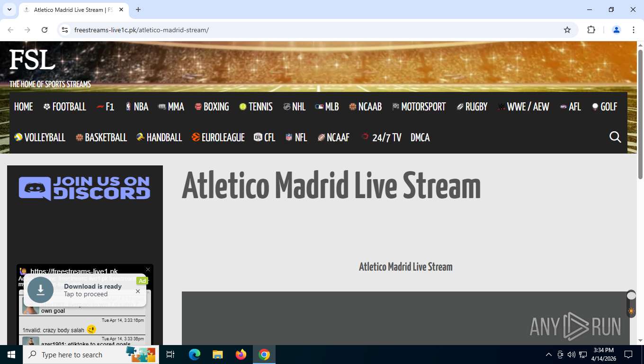This screenshot has width=644, height=364.
Task: Click the Download is ready ad icon
Action: (x=40, y=290)
